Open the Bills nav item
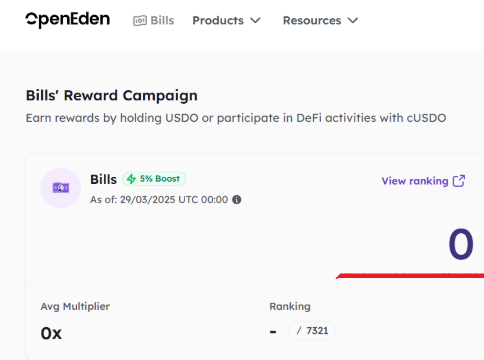 [x=153, y=21]
